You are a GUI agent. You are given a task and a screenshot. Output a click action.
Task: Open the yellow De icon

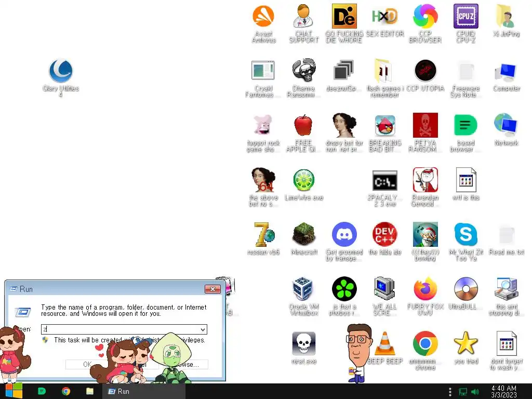[x=344, y=16]
